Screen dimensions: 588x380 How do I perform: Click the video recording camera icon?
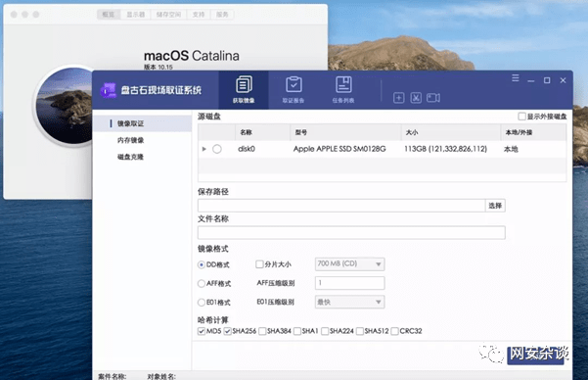433,98
